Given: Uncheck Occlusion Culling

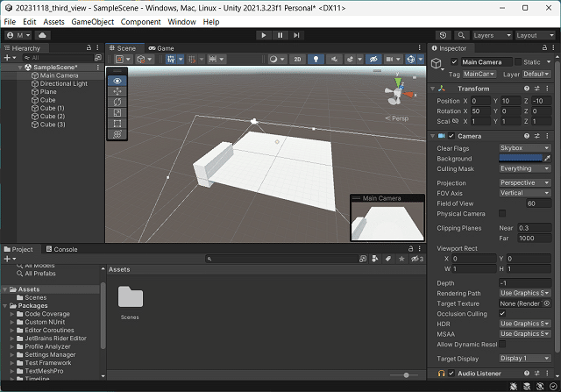Looking at the screenshot, I should 502,314.
